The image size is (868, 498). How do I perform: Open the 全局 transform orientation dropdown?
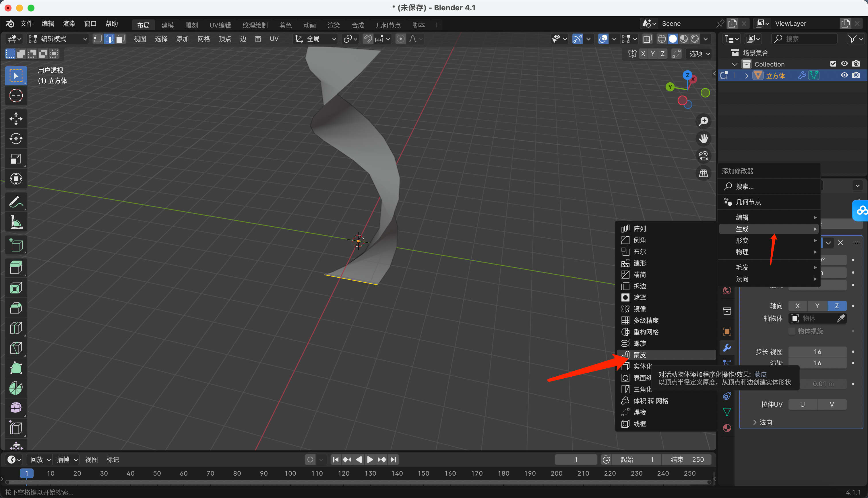(315, 39)
